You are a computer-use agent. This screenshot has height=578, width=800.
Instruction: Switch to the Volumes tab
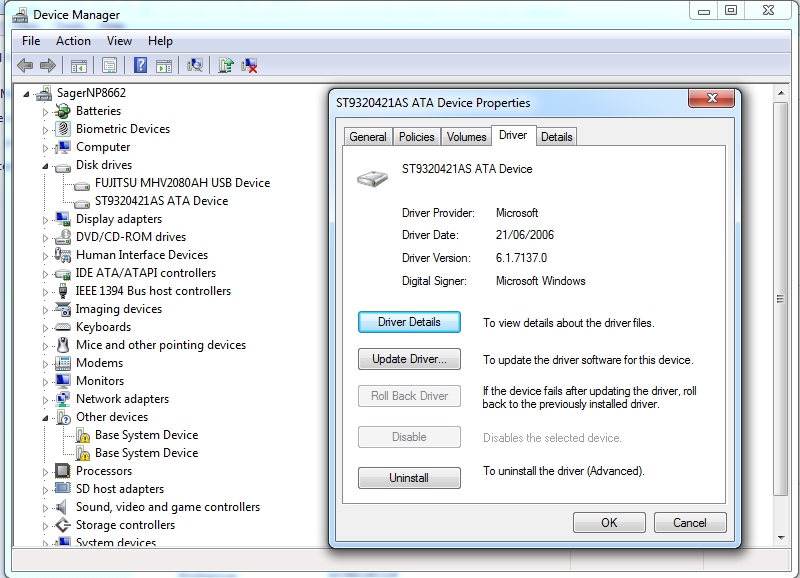[466, 137]
